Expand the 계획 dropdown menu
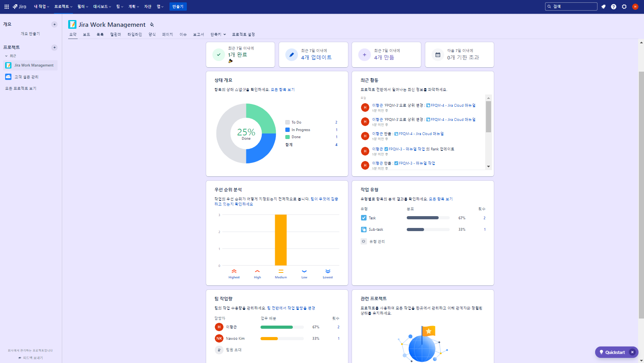Image resolution: width=644 pixels, height=363 pixels. [x=134, y=7]
